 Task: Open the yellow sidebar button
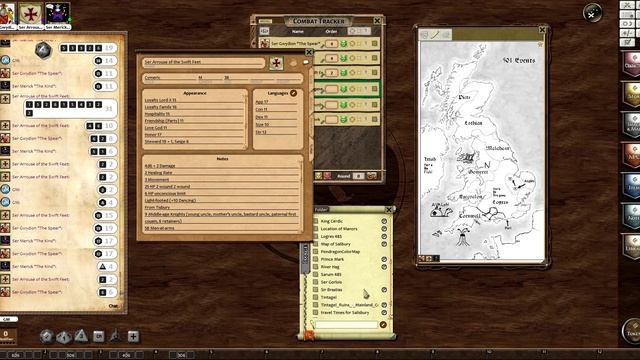click(631, 95)
